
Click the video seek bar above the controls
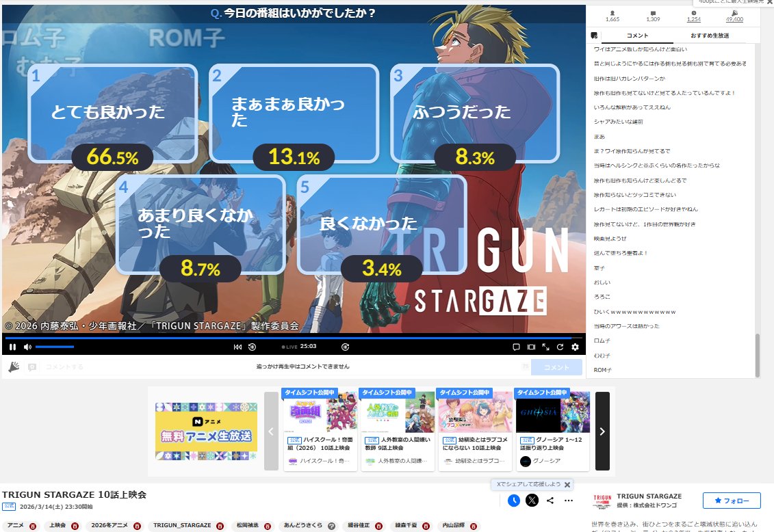294,338
